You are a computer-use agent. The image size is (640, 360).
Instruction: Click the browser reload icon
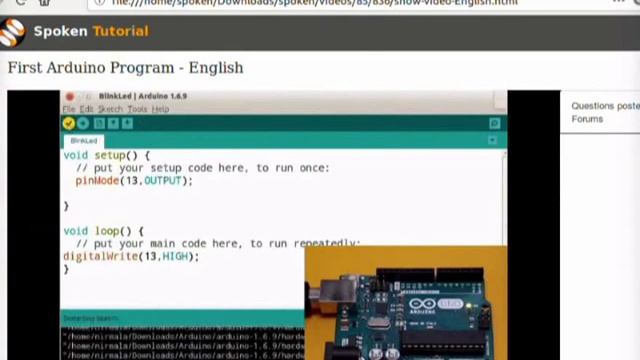click(x=21, y=2)
